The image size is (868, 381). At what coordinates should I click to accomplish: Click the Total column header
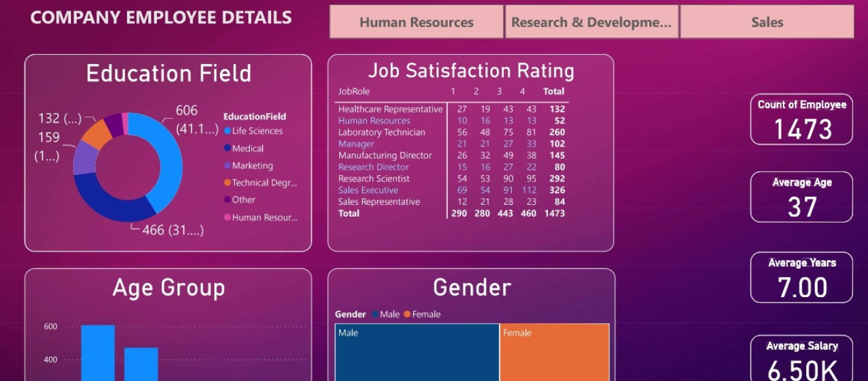554,92
